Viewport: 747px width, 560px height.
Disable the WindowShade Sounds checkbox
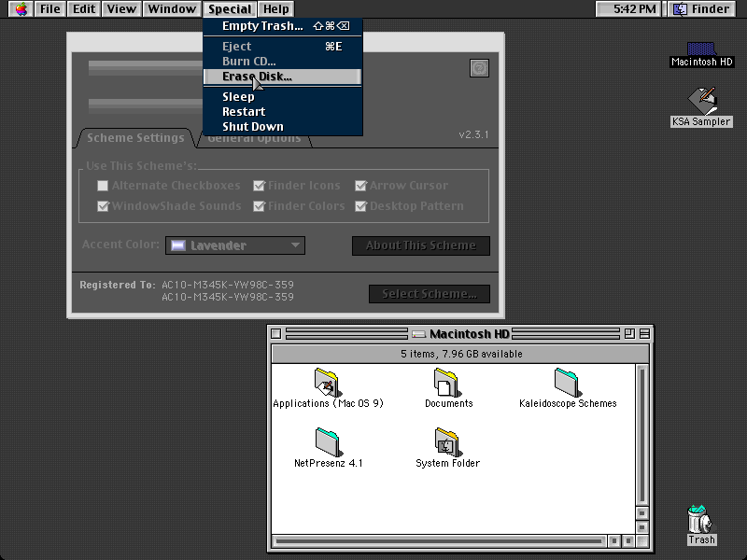[x=103, y=206]
